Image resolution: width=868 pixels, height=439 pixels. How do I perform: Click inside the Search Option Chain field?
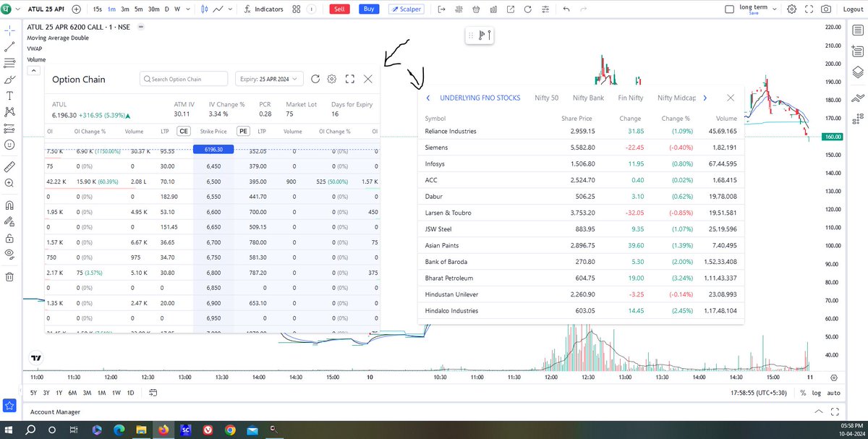tap(184, 79)
